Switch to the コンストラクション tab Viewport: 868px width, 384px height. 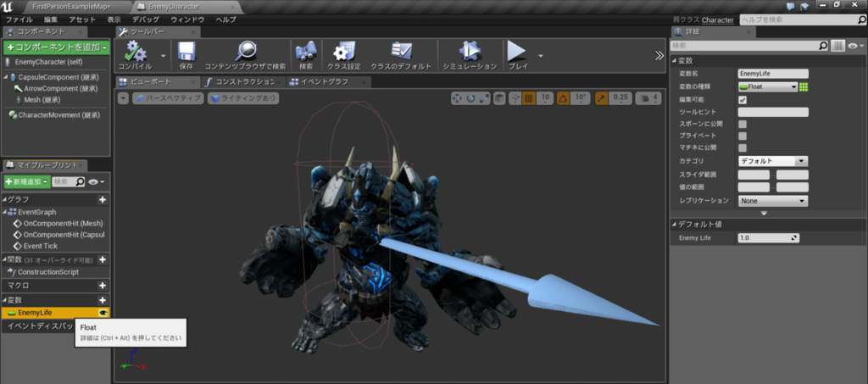[x=243, y=82]
